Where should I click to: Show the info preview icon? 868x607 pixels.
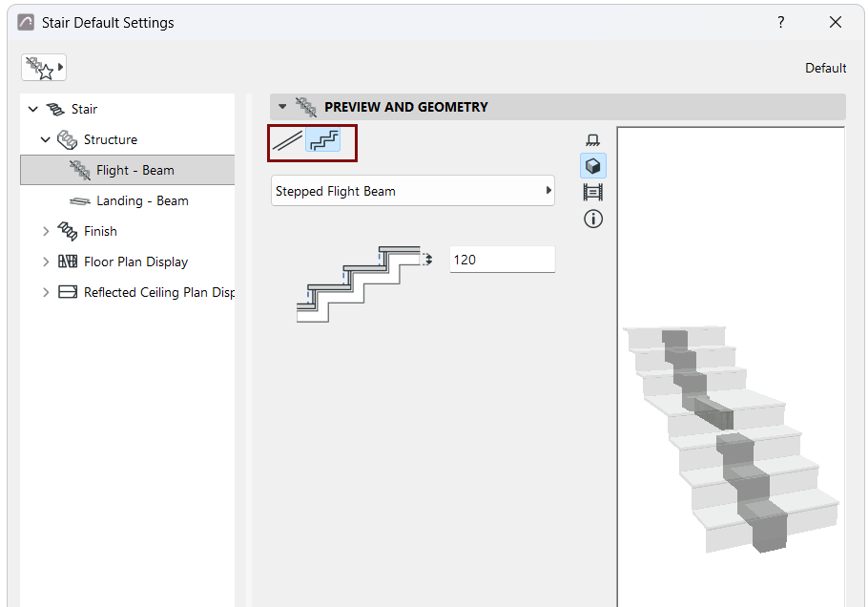[593, 219]
